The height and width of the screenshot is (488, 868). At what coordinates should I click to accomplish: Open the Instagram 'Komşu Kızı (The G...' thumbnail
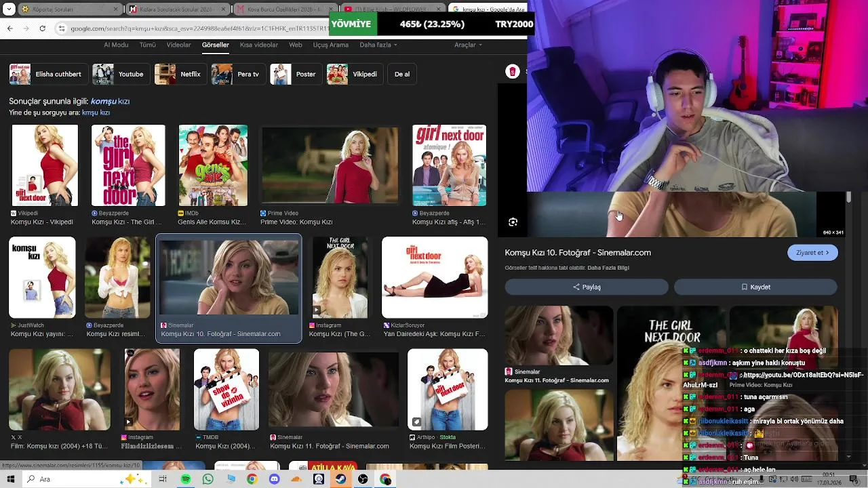click(x=340, y=277)
